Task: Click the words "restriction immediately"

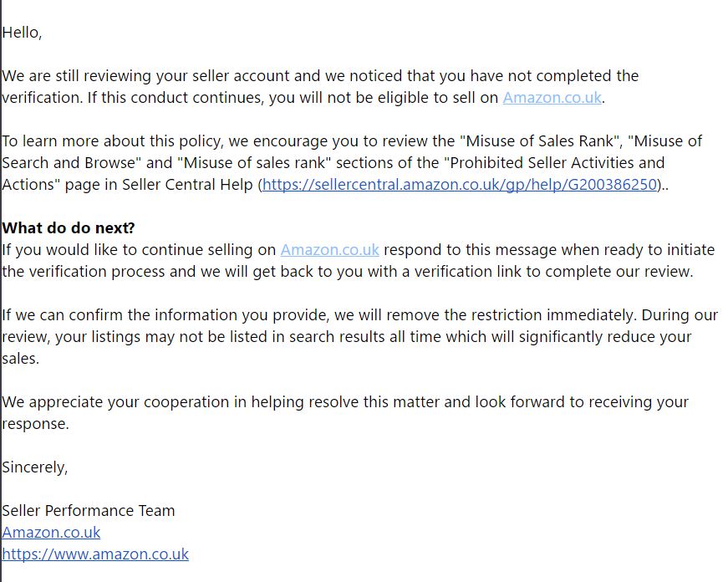Action: tap(555, 315)
